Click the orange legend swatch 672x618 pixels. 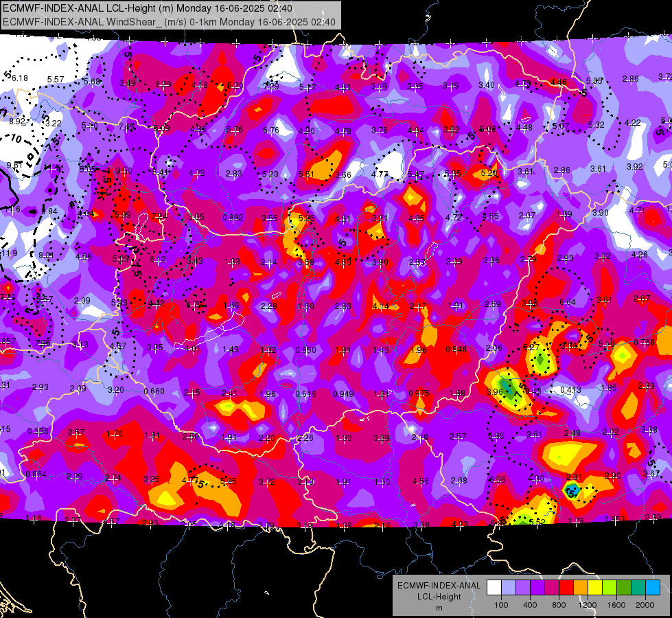pos(581,587)
